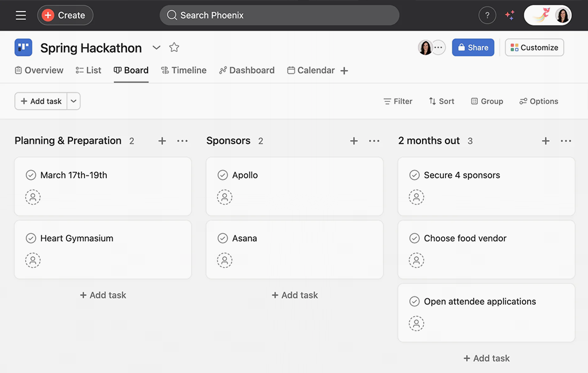Click the red plus Create button
This screenshot has width=588, height=373.
click(x=65, y=16)
